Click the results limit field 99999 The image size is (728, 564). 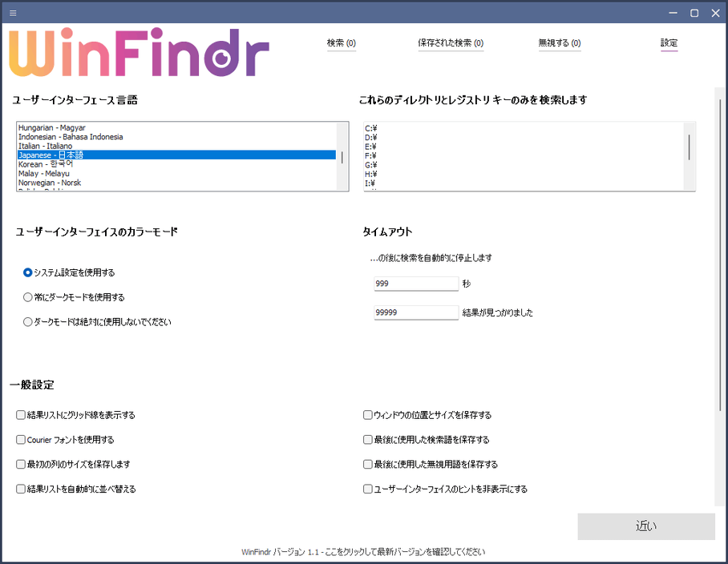(416, 312)
